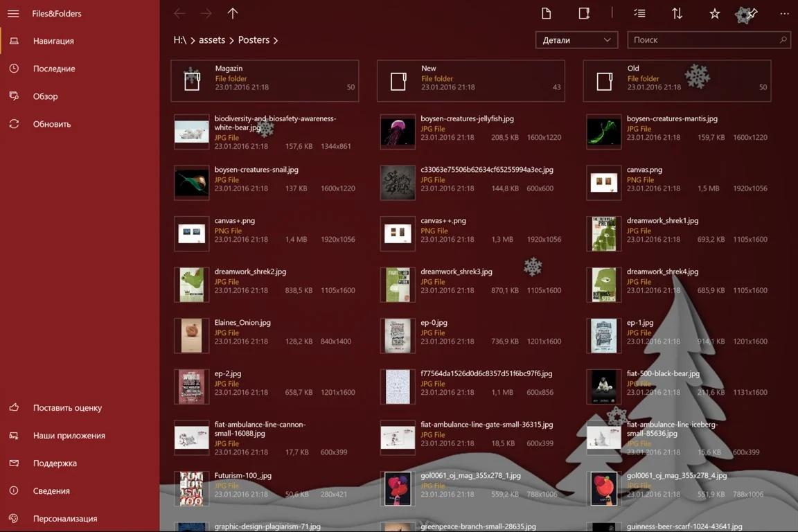
Task: Open the Old folder
Action: [677, 80]
